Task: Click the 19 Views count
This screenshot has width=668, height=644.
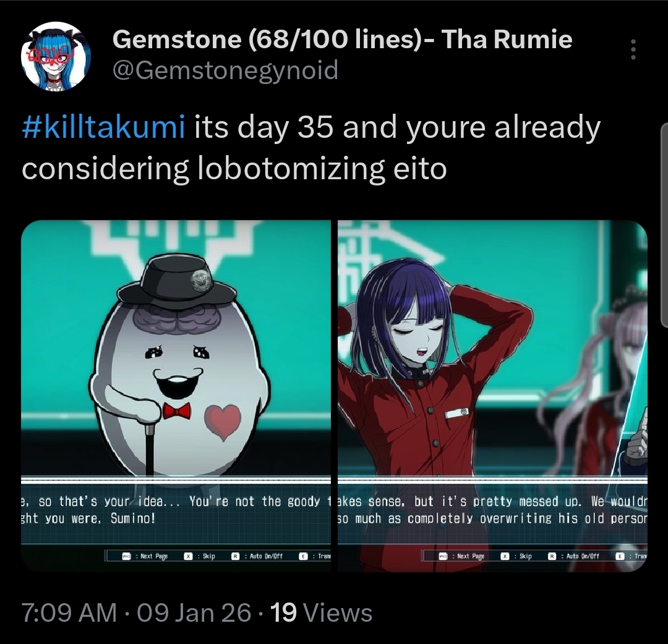Action: pos(321,612)
